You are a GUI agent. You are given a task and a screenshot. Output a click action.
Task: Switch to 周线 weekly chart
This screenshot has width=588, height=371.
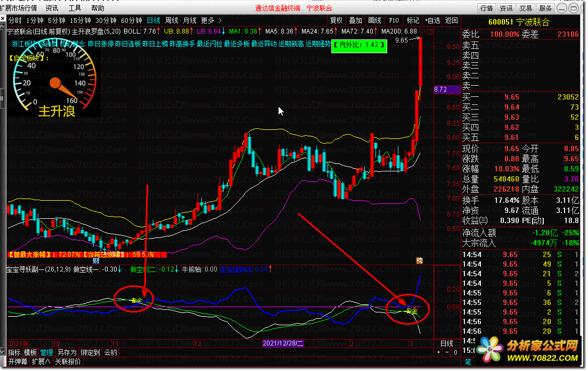pos(171,20)
